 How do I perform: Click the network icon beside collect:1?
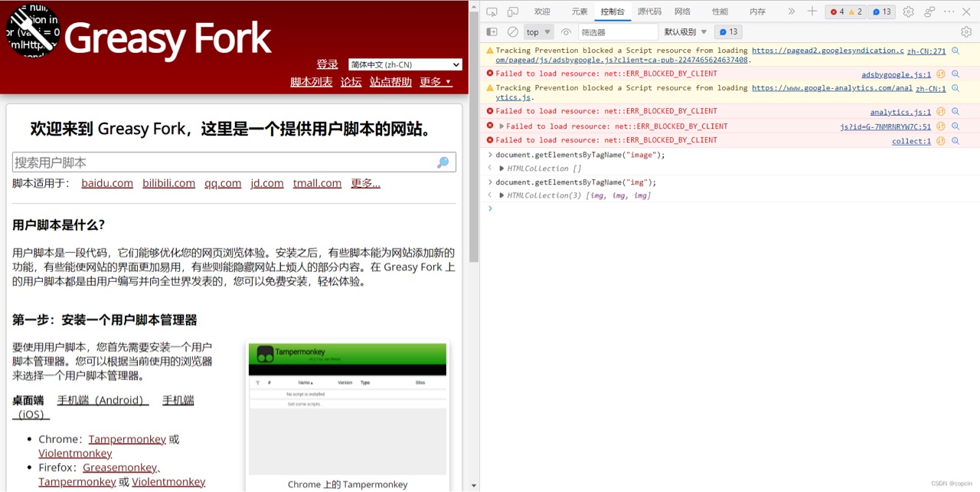click(941, 141)
